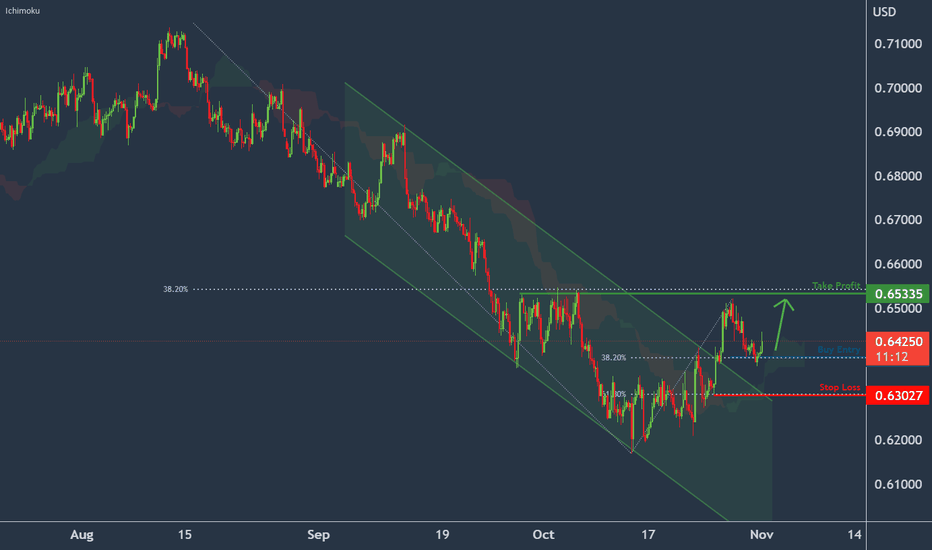Image resolution: width=932 pixels, height=550 pixels.
Task: Select the USD currency label on price axis
Action: [x=884, y=12]
